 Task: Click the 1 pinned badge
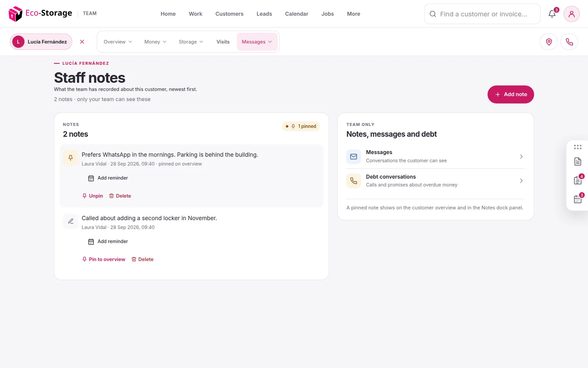coord(301,126)
